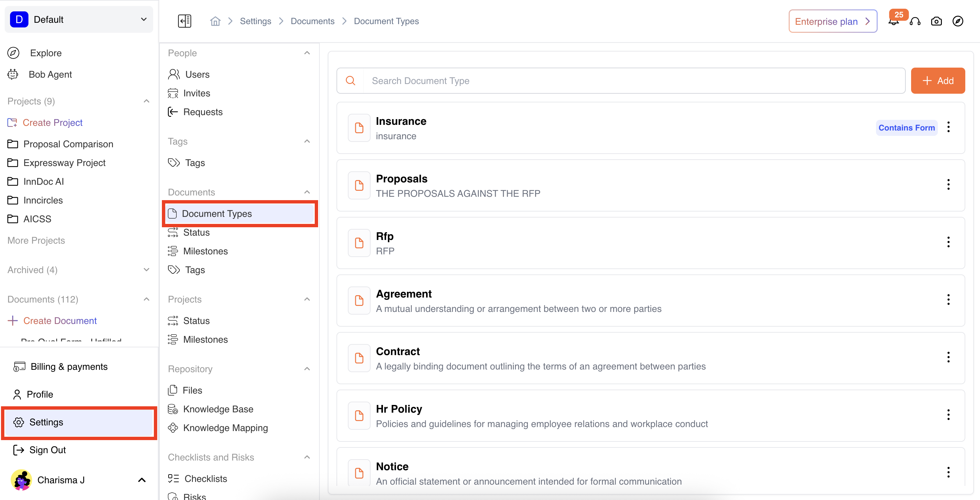
Task: Open notifications bell with 25 badge
Action: coord(893,21)
